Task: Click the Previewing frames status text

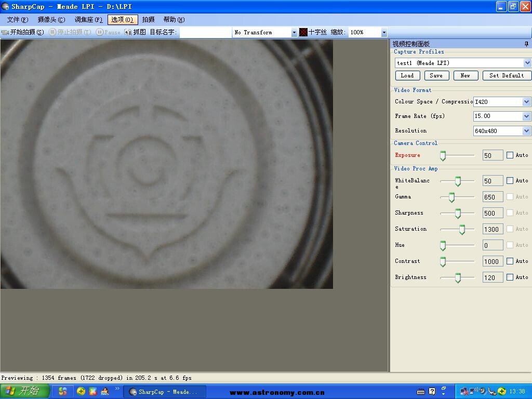Action: coord(96,378)
